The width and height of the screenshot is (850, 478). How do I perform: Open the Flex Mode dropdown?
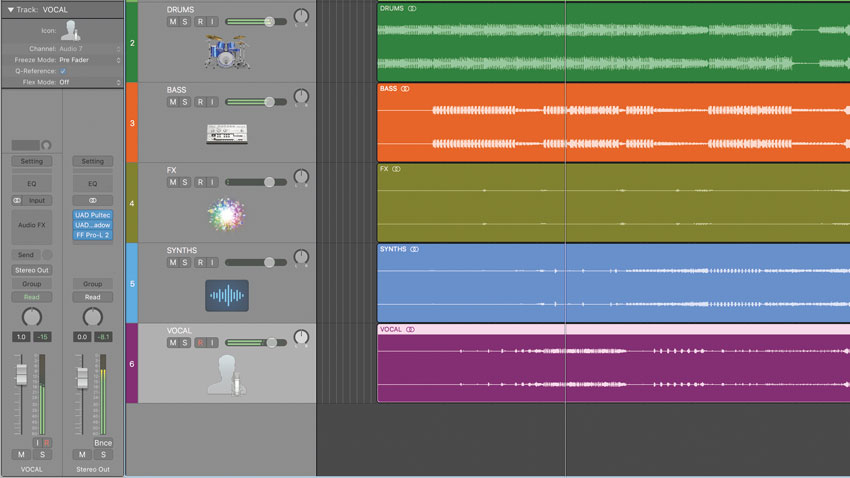tap(89, 82)
